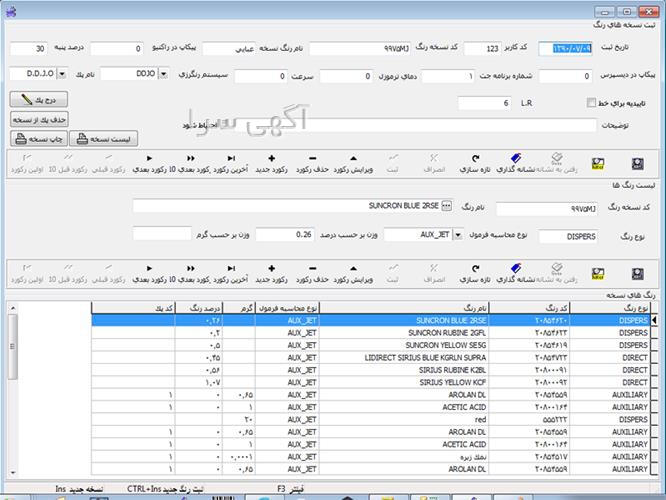Image resolution: width=666 pixels, height=500 pixels.
Task: Click the registration date field تاریخ ثبت
Action: click(565, 48)
